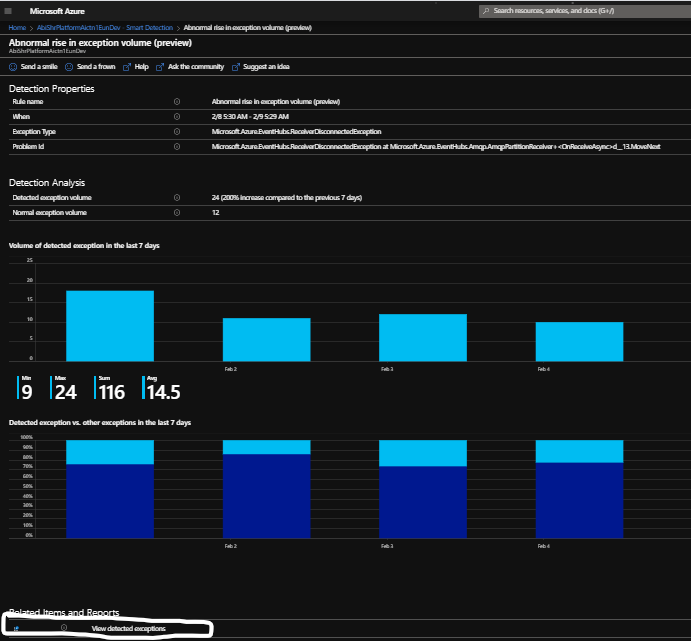Click the Ask the community external icon
The image size is (691, 641).
[x=160, y=67]
